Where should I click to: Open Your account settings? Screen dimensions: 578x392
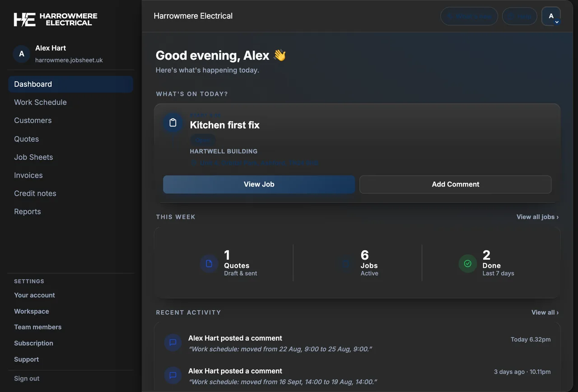point(34,295)
